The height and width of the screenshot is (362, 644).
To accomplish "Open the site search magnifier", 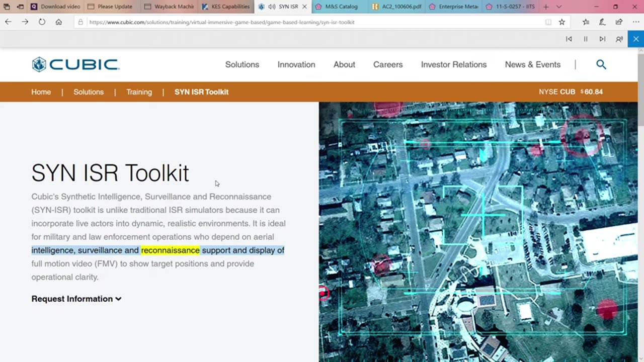I will [x=601, y=64].
